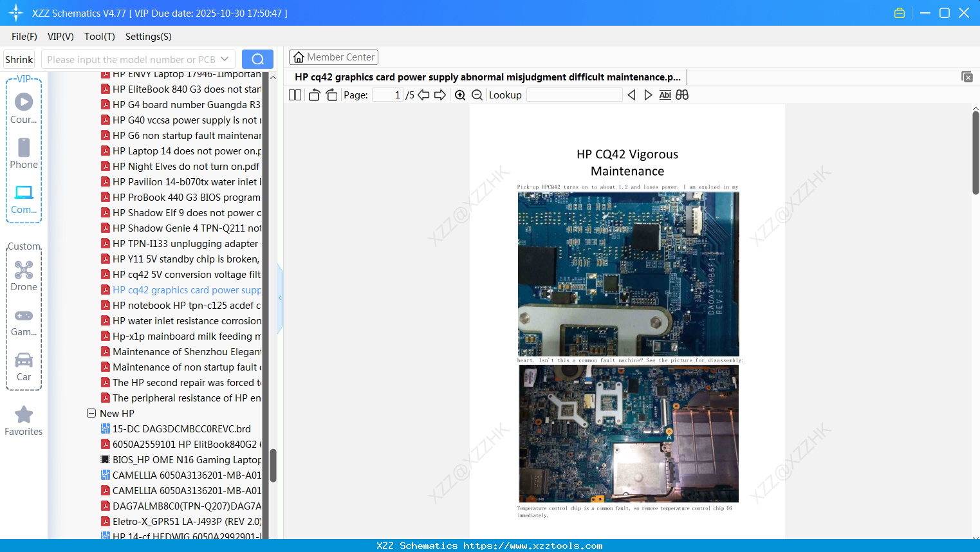
Task: Open 'HP water inlet resistance corrosion' file
Action: (181, 321)
